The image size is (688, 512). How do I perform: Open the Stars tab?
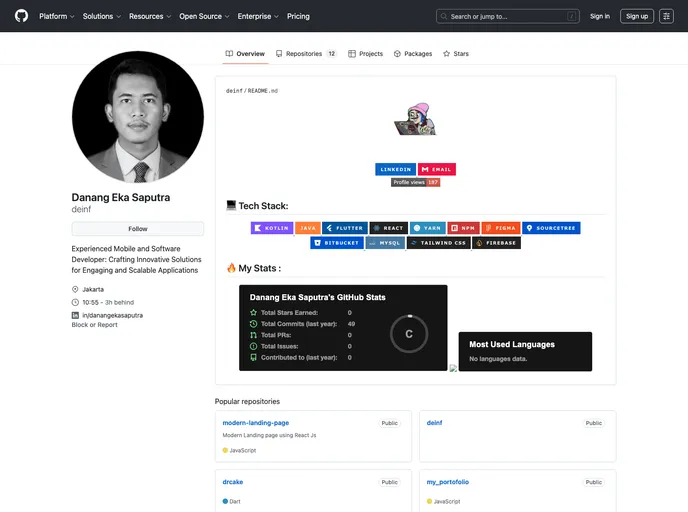point(456,54)
